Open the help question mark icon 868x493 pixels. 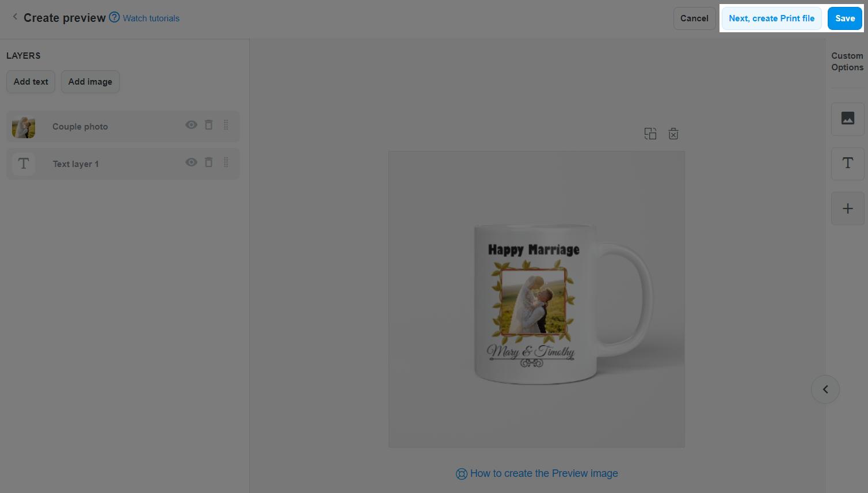[114, 17]
